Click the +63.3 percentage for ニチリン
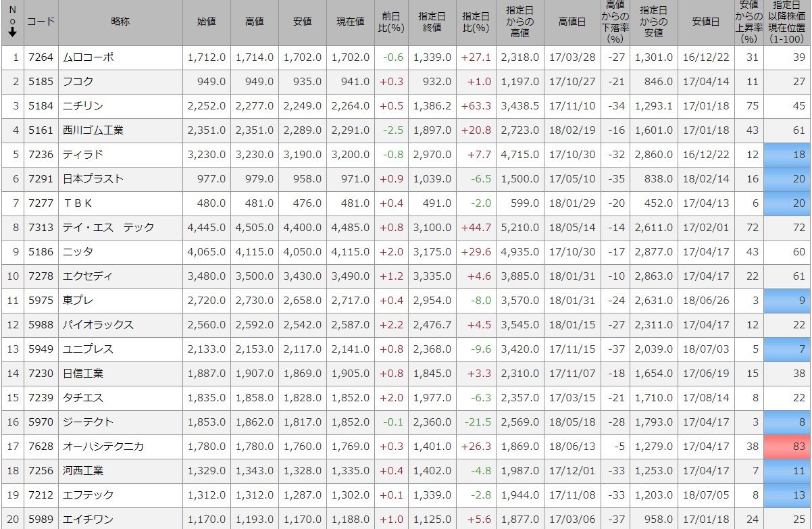The image size is (812, 529). pos(476,106)
